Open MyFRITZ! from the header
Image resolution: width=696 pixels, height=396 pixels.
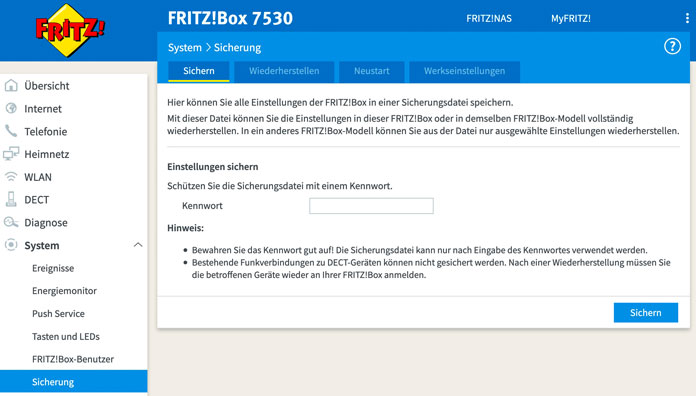tap(571, 19)
